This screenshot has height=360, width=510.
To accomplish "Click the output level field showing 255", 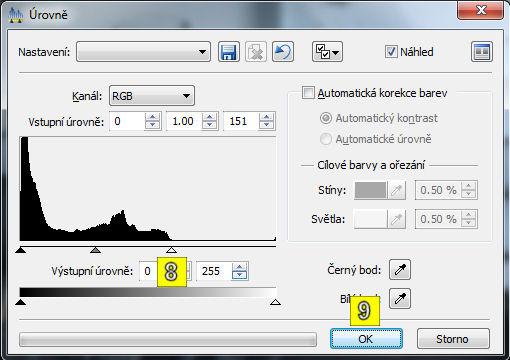I will (x=214, y=271).
